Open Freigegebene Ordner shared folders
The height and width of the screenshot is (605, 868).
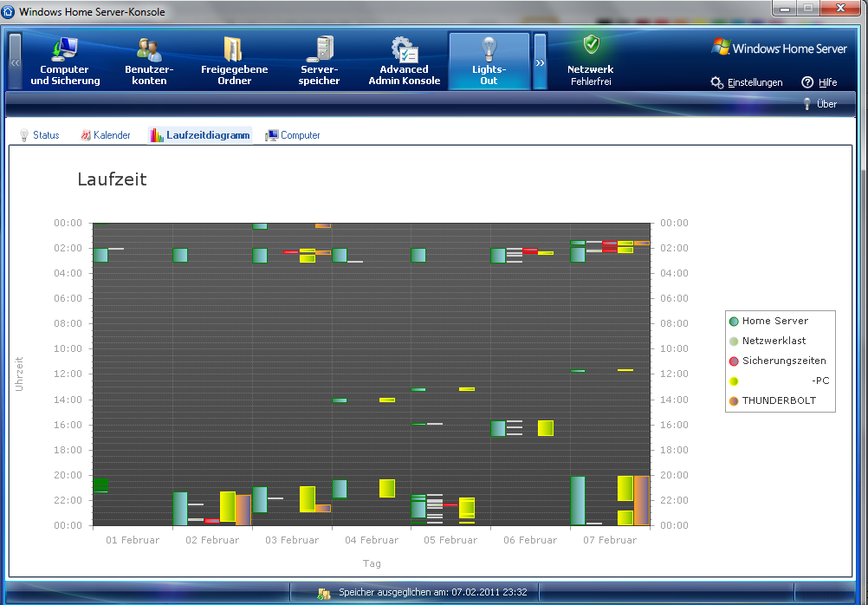pyautogui.click(x=234, y=61)
